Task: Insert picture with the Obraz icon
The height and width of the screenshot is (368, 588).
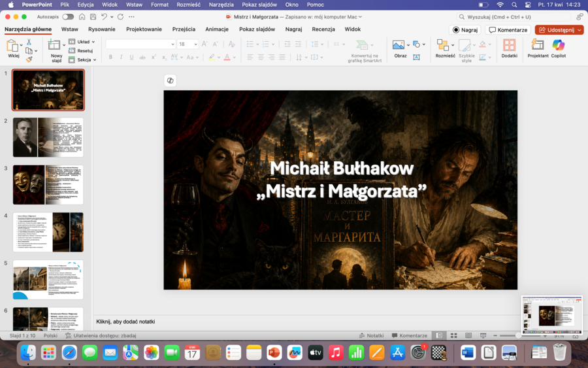Action: click(x=399, y=46)
